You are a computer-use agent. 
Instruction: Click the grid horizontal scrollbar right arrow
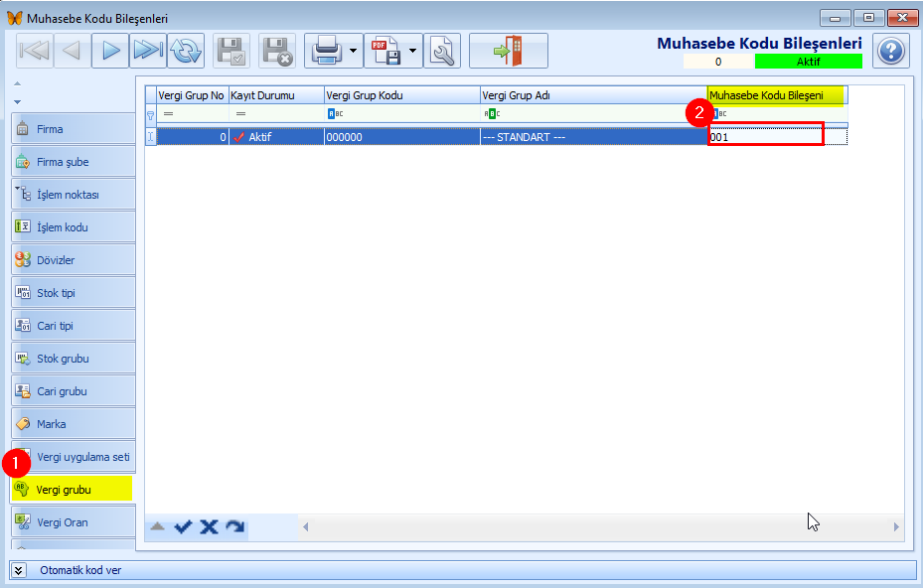(x=896, y=526)
